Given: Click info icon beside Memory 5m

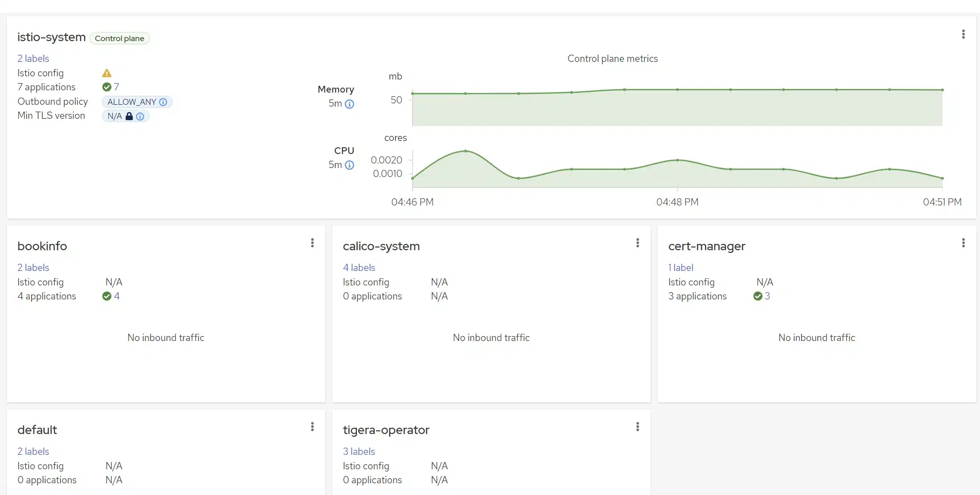Looking at the screenshot, I should tap(349, 104).
